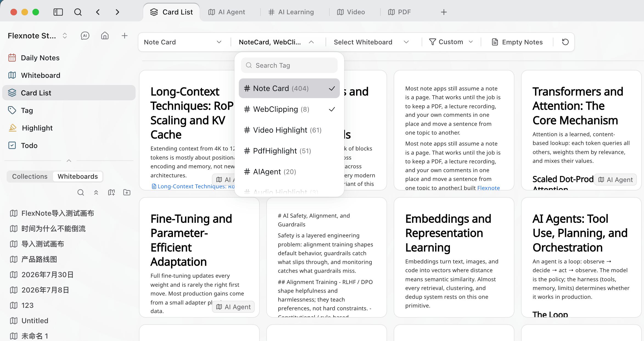
Task: Select the AIAgent (20) tag
Action: (289, 172)
